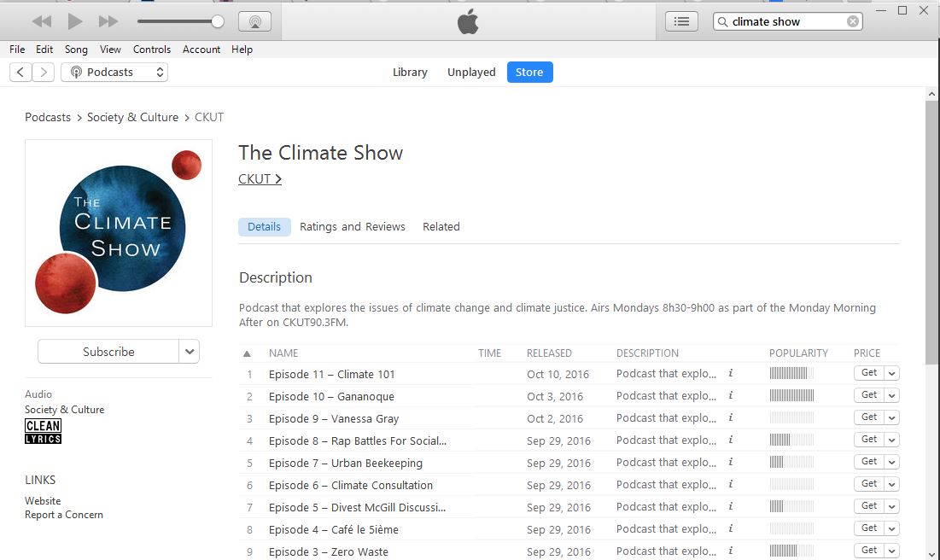Viewport: 940px width, 560px height.
Task: Go back with the left arrow button
Action: [20, 72]
